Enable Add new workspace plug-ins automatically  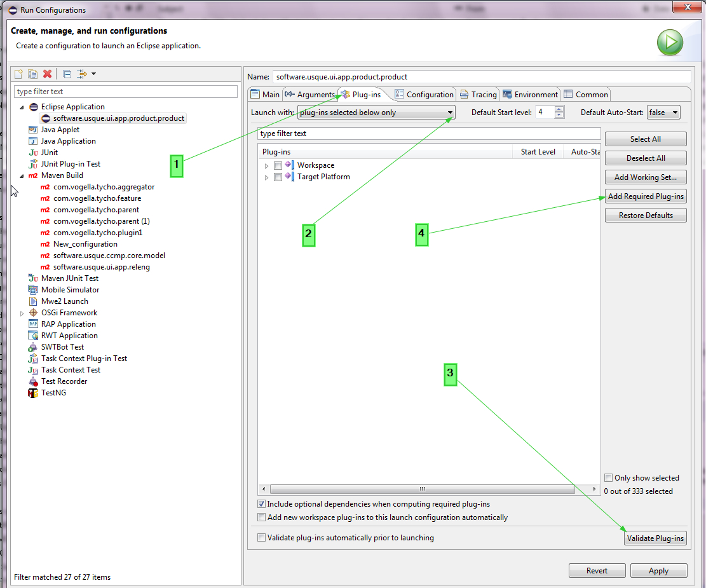pos(261,517)
